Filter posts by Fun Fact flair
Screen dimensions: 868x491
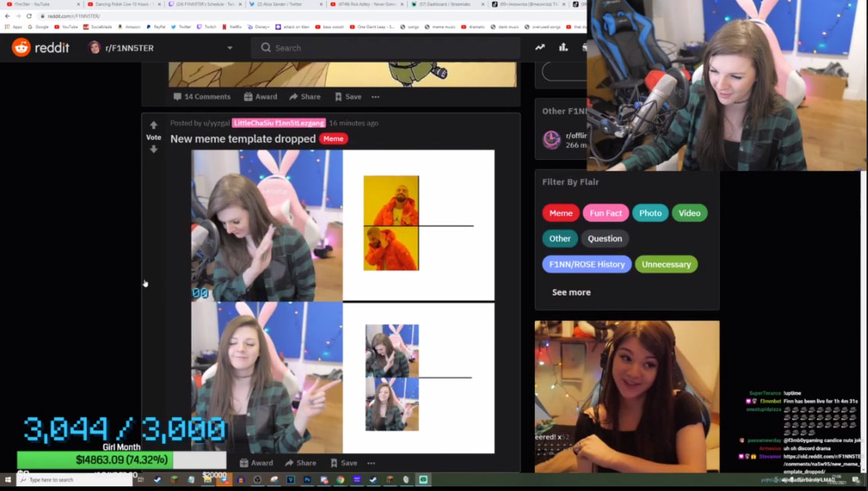(606, 213)
